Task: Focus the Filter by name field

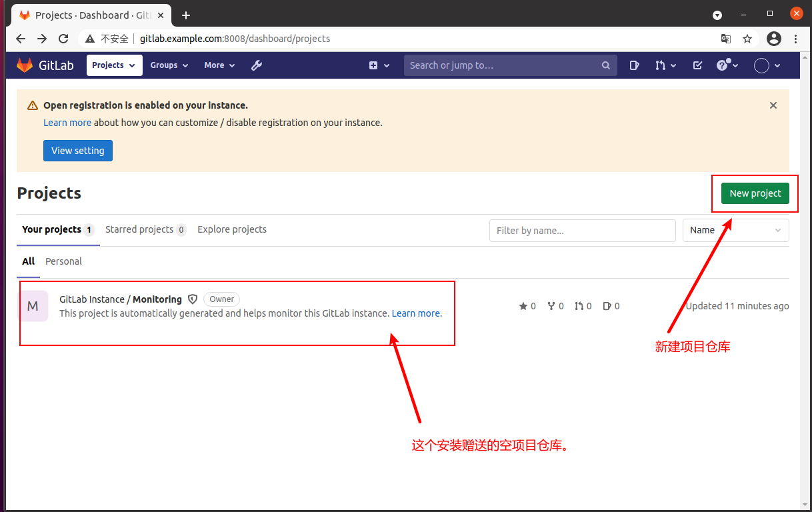Action: coord(583,231)
